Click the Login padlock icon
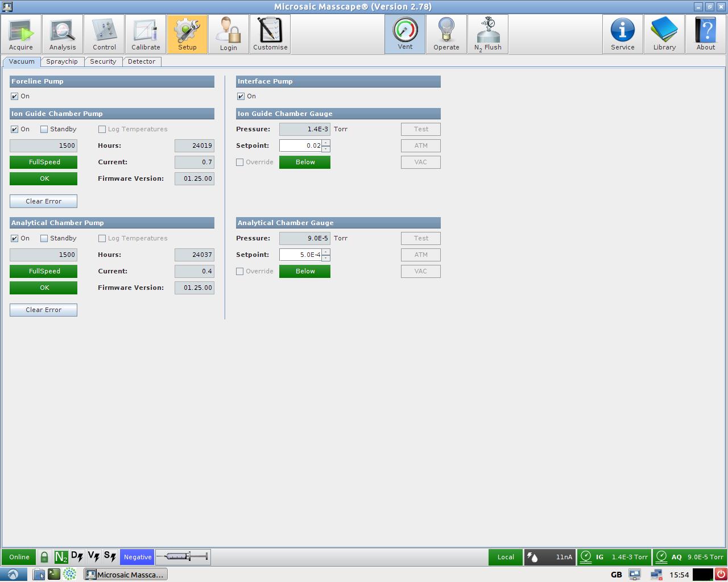This screenshot has height=582, width=728. [x=229, y=34]
